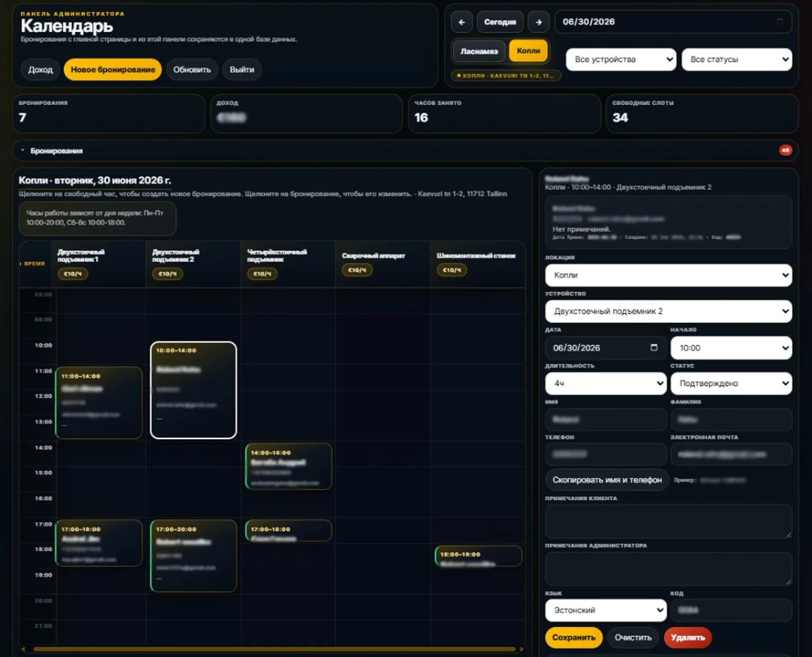Click the Новое бронирование button
This screenshot has width=812, height=657.
pos(113,70)
